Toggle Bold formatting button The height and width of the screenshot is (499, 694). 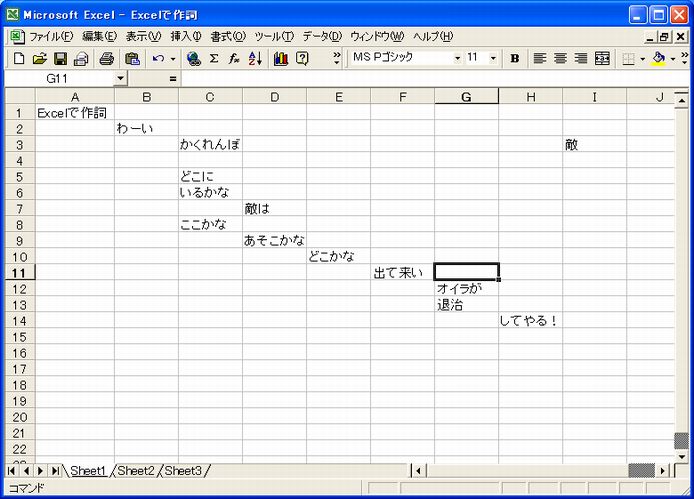(514, 58)
